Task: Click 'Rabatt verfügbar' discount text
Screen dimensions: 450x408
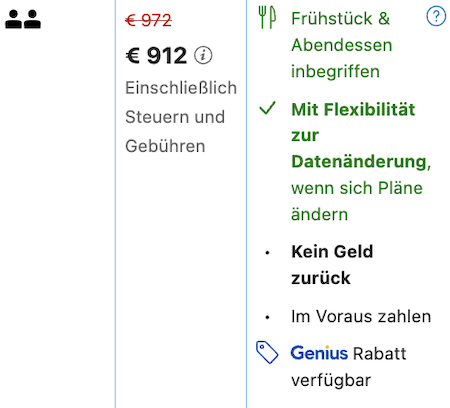Action: pos(349,367)
